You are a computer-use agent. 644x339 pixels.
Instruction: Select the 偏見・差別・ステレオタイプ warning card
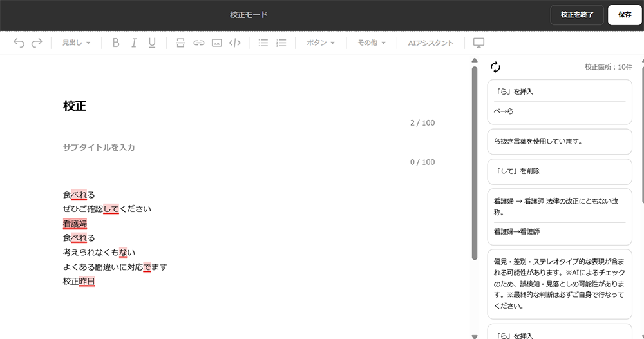coord(560,284)
